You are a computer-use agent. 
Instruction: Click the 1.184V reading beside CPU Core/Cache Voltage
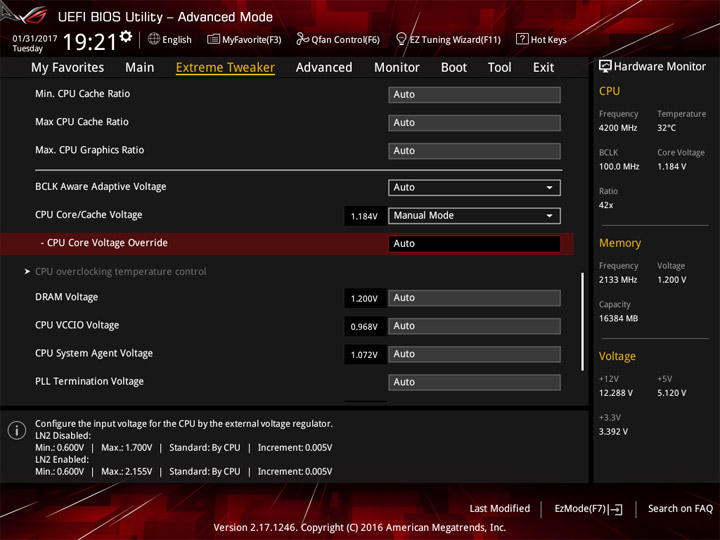[364, 216]
